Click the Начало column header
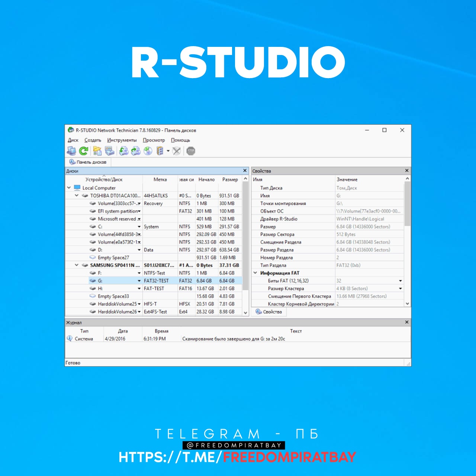Screen dimensions: 476x476 coord(206,179)
